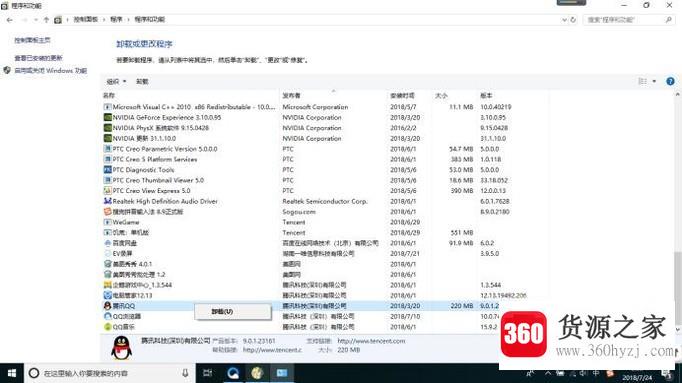
Task: Click the first breadcrumb segment after the address bar icon
Action: pyautogui.click(x=86, y=20)
